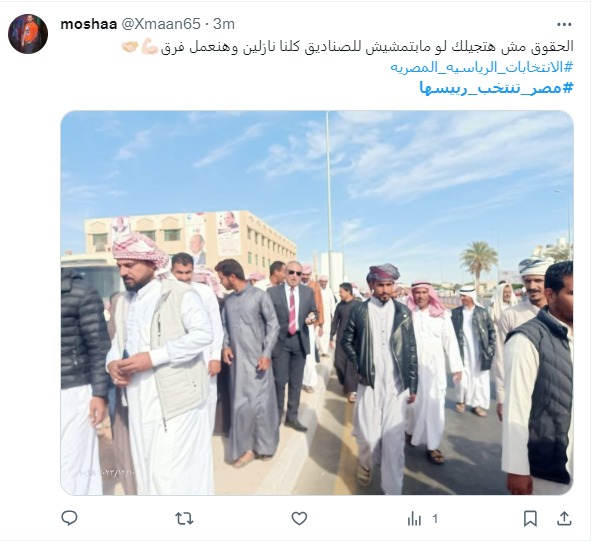Open the @Xmaan65 handle profile
This screenshot has width=604, height=541.
[x=161, y=24]
